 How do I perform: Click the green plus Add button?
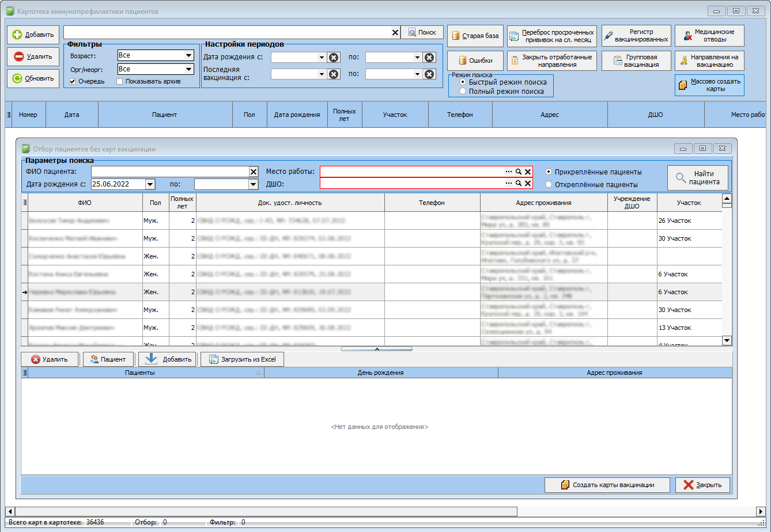pos(33,35)
